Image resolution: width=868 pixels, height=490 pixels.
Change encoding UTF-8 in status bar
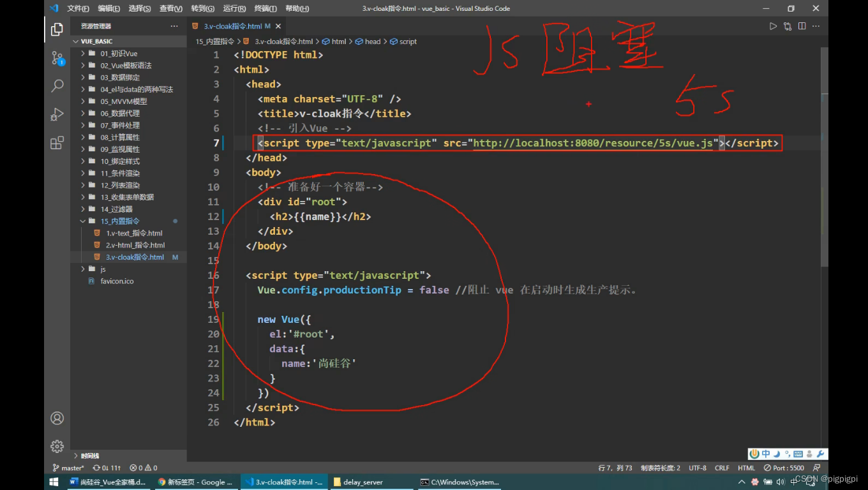(x=698, y=468)
